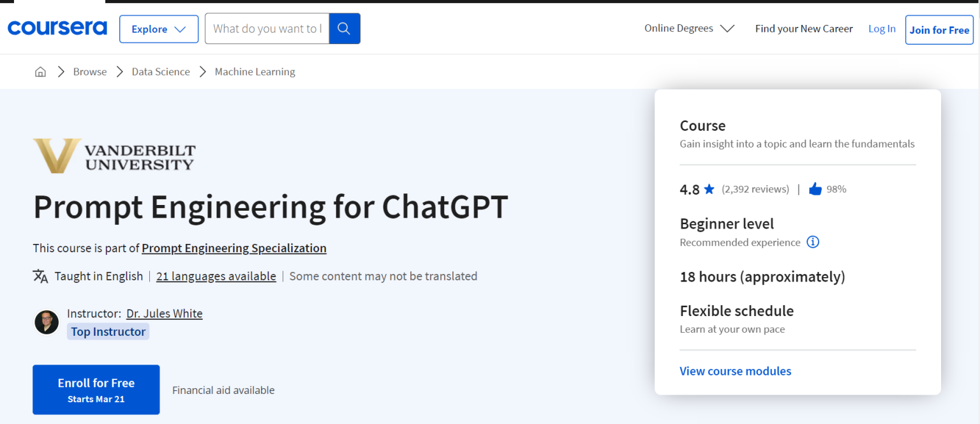Screen dimensions: 980x424
Task: Expand the Online Degrees menu
Action: point(689,29)
